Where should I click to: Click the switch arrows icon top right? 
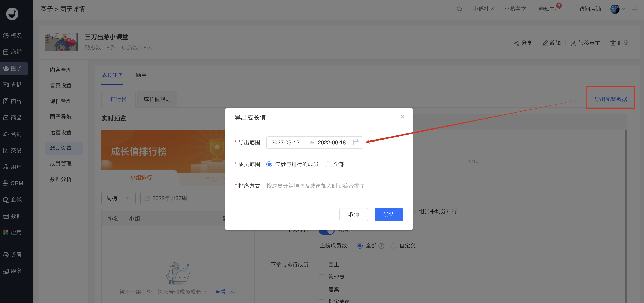click(x=635, y=9)
